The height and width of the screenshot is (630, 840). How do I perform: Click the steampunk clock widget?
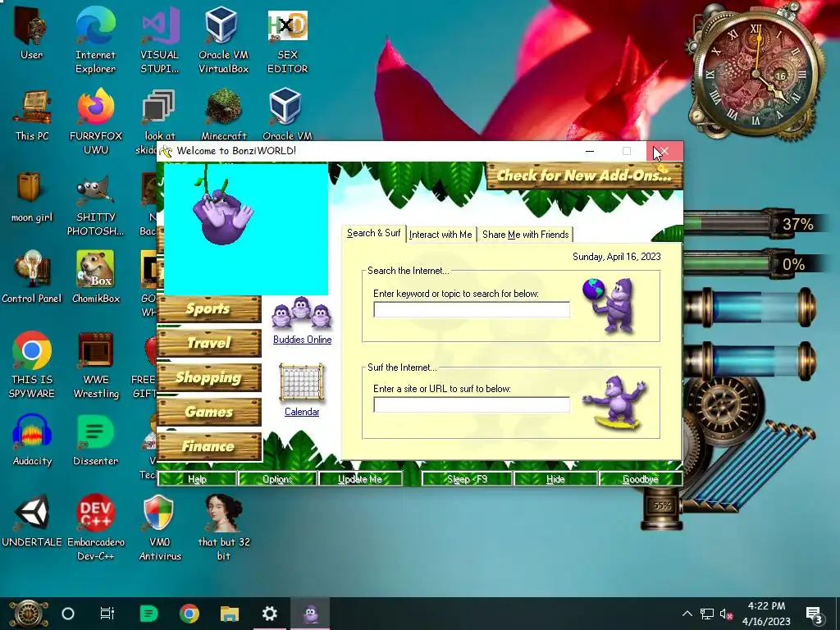coord(756,72)
